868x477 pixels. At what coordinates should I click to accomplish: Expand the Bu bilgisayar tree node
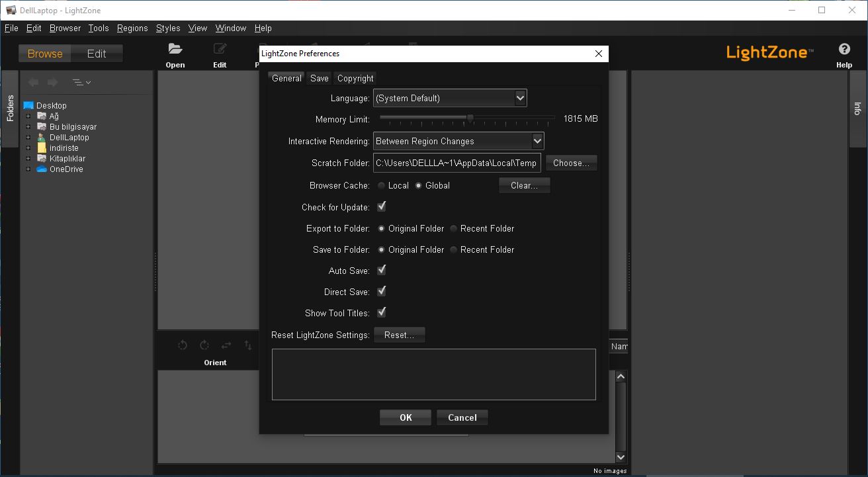(28, 127)
